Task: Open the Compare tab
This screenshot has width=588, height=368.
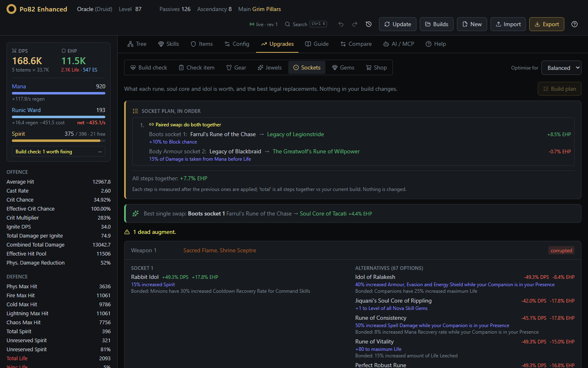Action: click(x=356, y=44)
